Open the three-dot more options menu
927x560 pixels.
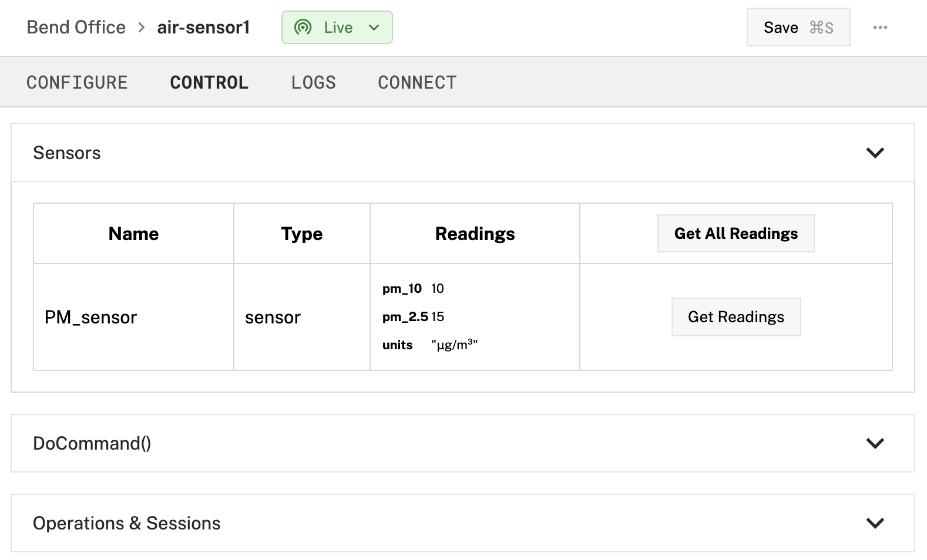pos(880,28)
